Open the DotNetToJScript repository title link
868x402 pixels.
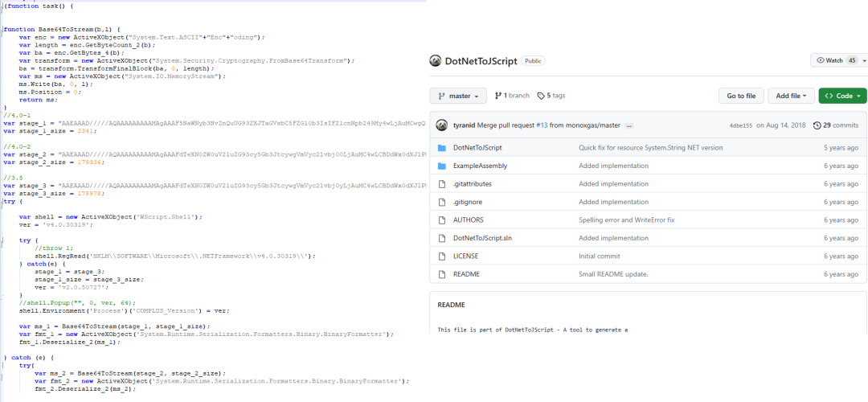pyautogui.click(x=481, y=61)
